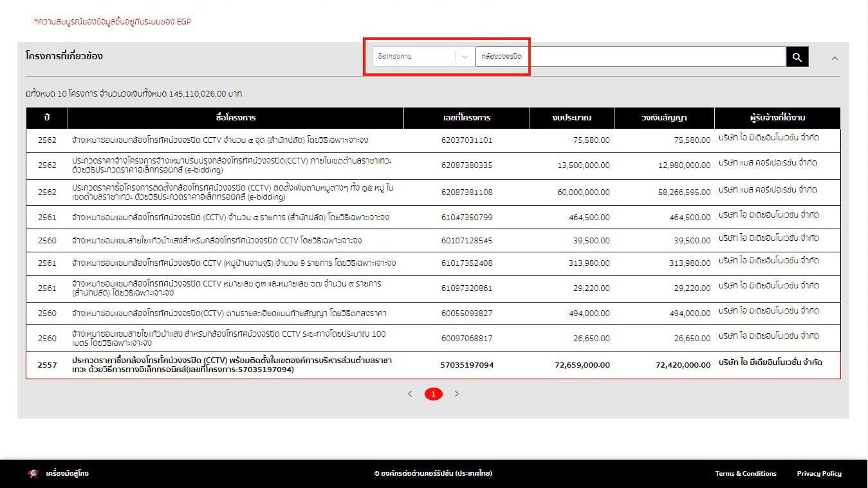The image size is (868, 488).
Task: Collapse the related projects panel chevron
Action: (835, 58)
